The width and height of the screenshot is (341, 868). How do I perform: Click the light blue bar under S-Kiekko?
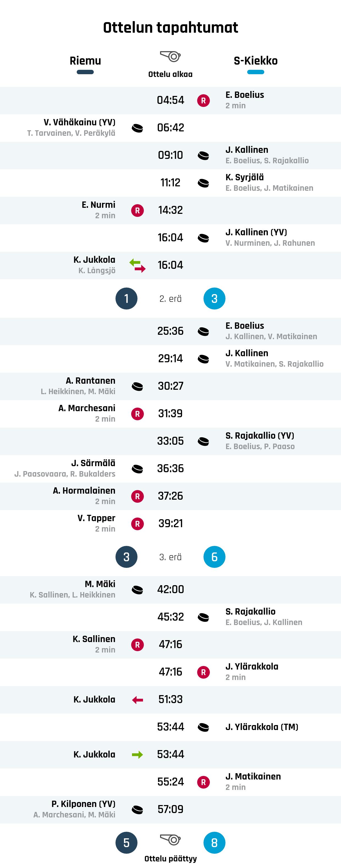point(256,72)
